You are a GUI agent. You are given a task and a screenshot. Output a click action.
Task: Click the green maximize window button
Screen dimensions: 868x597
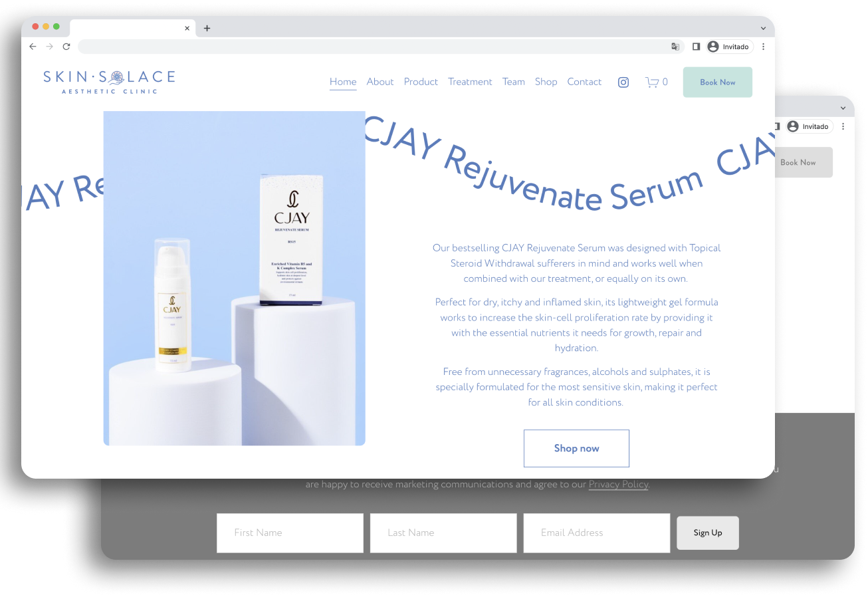56,27
